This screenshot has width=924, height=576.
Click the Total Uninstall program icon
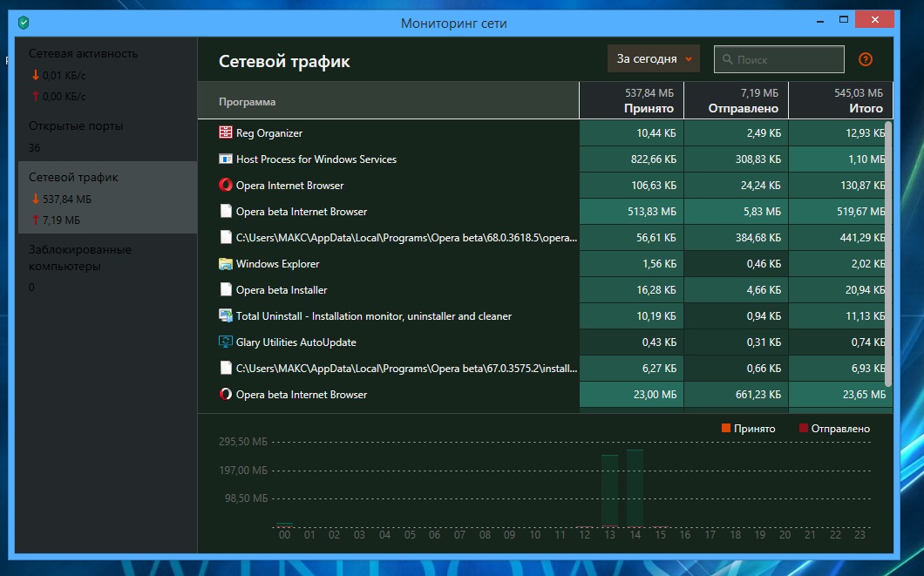coord(226,316)
